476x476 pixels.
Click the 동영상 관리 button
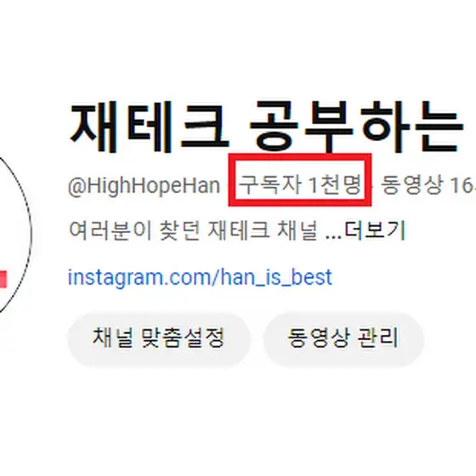pyautogui.click(x=343, y=339)
